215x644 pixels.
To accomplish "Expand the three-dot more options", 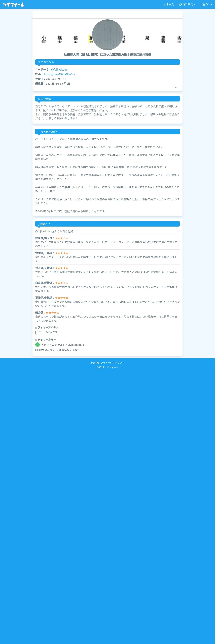I will pos(177,87).
